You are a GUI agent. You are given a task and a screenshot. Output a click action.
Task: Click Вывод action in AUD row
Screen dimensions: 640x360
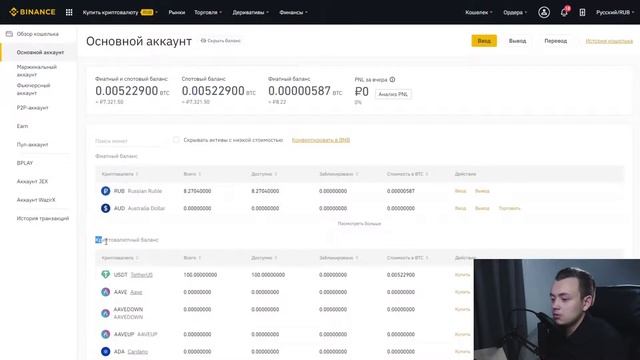tap(482, 208)
